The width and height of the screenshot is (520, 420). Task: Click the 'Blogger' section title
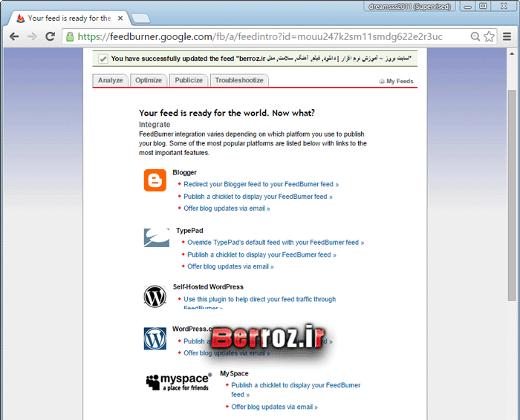184,173
